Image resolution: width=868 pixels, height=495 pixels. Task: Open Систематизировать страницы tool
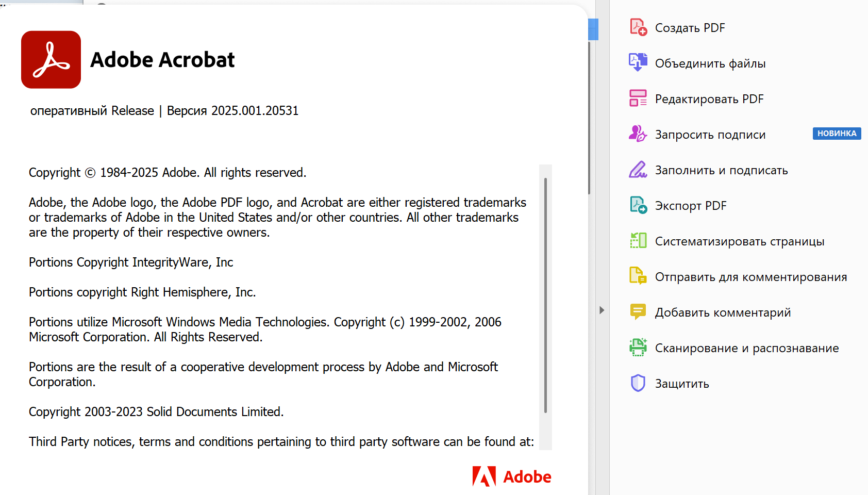pyautogui.click(x=740, y=241)
